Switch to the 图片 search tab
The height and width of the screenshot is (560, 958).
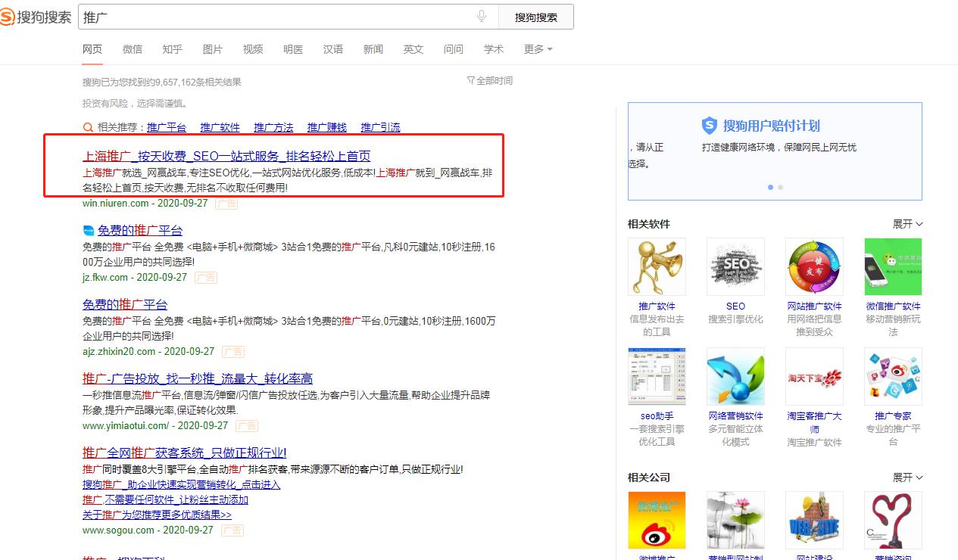coord(213,49)
